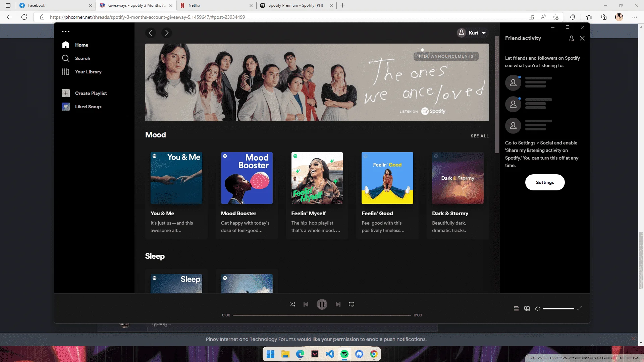Screen dimensions: 644x362
Task: Open the Feelin' Myself playlist cover
Action: (x=317, y=178)
